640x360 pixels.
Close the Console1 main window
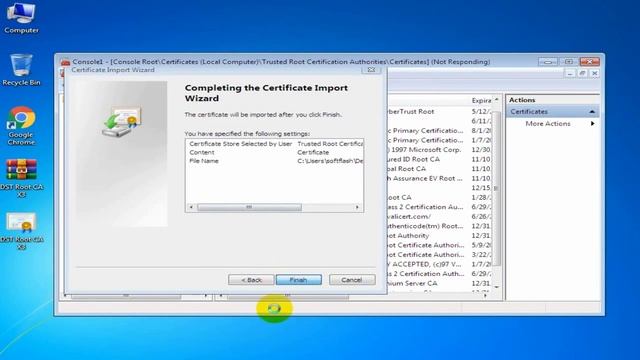(589, 62)
